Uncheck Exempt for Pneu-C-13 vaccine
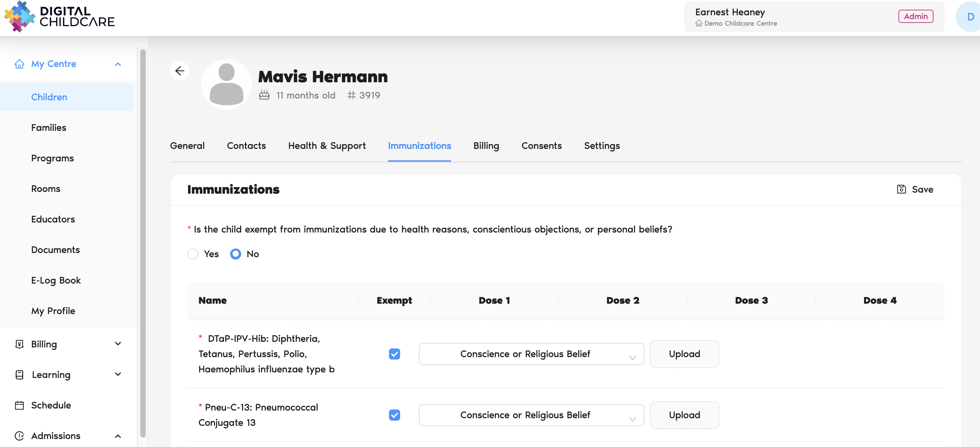Viewport: 980px width, 447px height. (x=394, y=415)
